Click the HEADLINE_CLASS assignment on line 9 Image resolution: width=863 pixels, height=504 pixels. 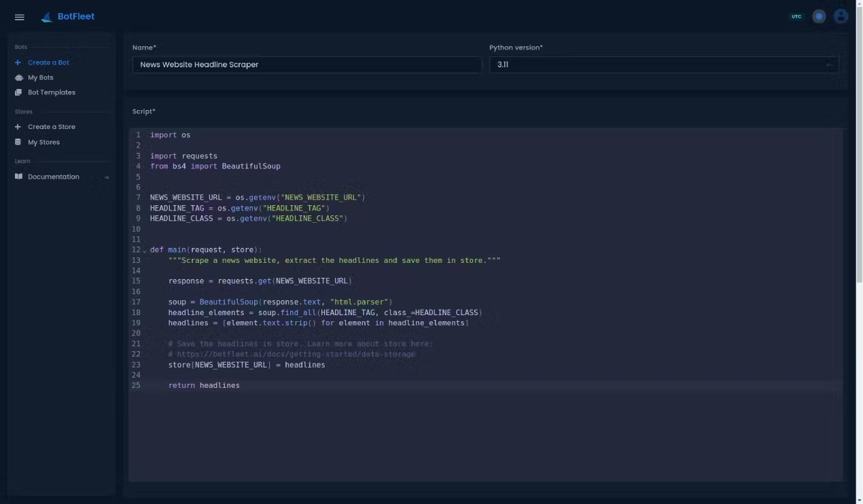click(x=249, y=219)
